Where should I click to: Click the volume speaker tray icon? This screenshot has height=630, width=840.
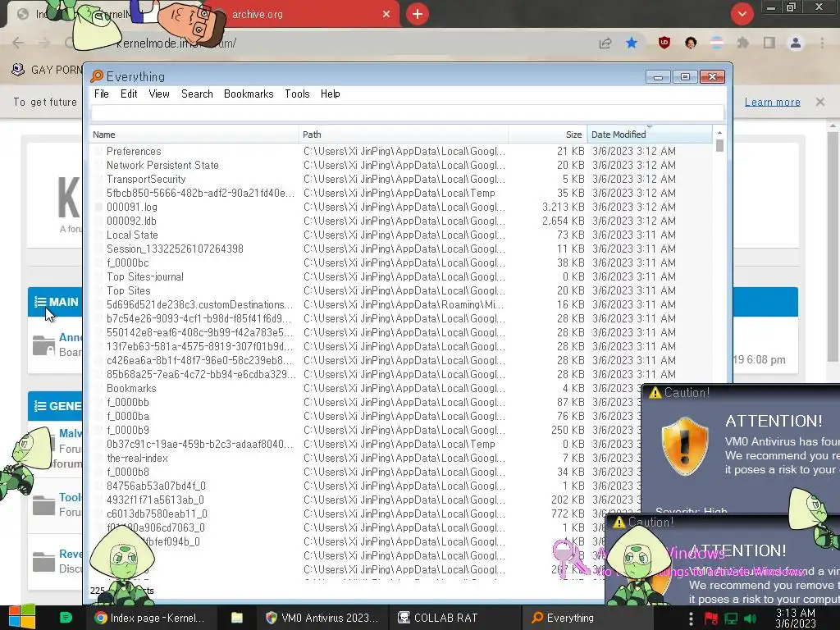750,619
